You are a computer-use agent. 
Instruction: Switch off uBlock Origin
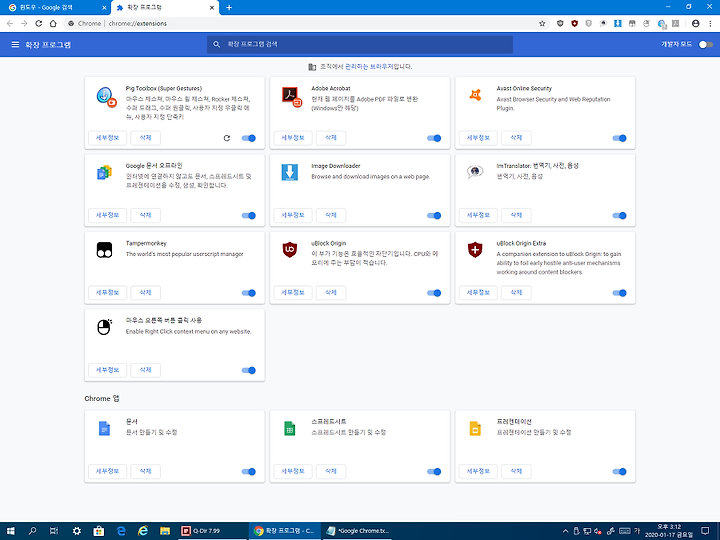pyautogui.click(x=434, y=293)
